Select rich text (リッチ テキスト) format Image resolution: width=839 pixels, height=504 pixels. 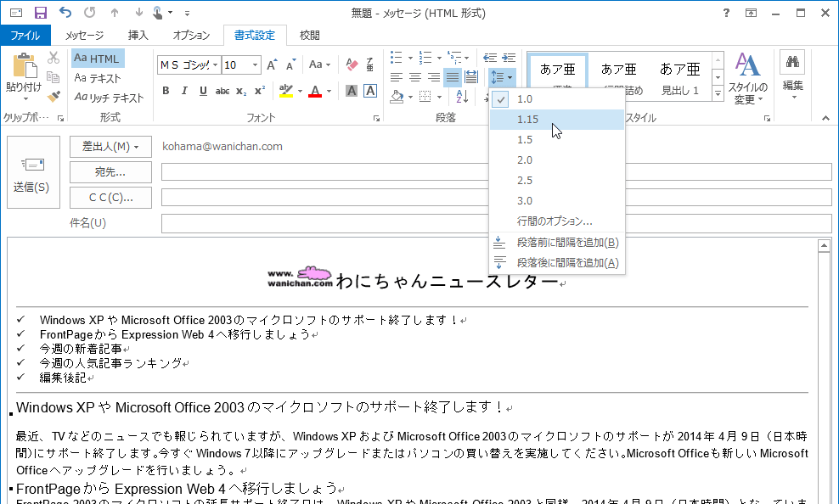(x=110, y=98)
